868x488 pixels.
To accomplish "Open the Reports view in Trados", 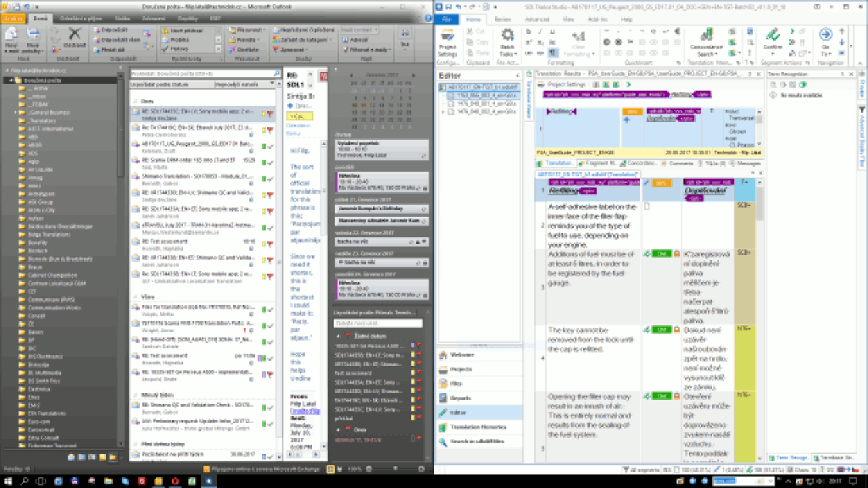I will click(x=478, y=398).
